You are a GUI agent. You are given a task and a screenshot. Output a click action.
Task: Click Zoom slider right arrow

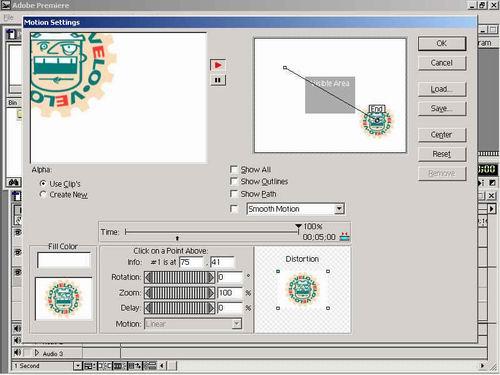click(x=211, y=293)
